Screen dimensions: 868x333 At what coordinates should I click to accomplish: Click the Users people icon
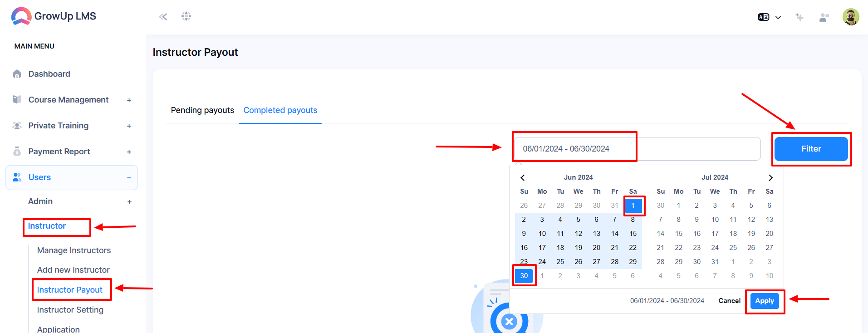pyautogui.click(x=17, y=177)
